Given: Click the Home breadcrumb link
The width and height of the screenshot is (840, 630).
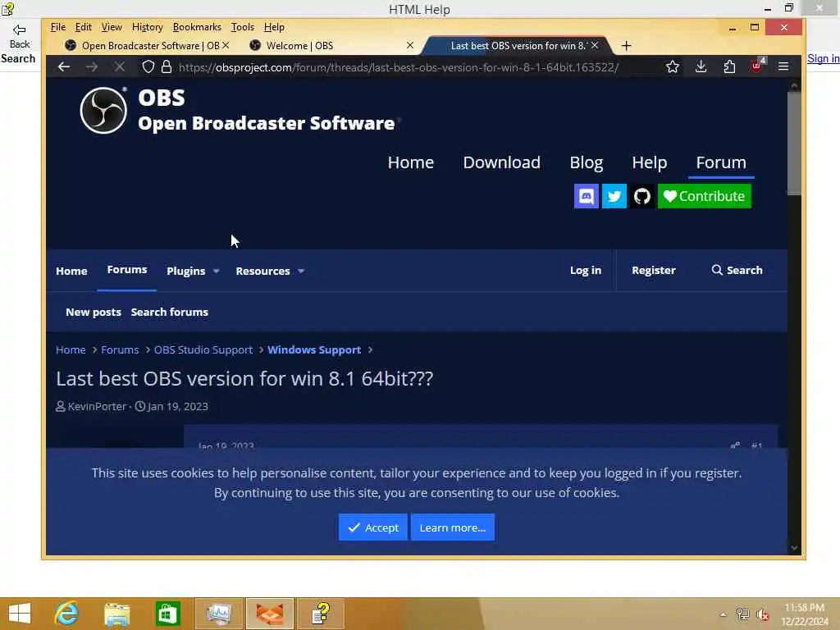Looking at the screenshot, I should tap(71, 349).
